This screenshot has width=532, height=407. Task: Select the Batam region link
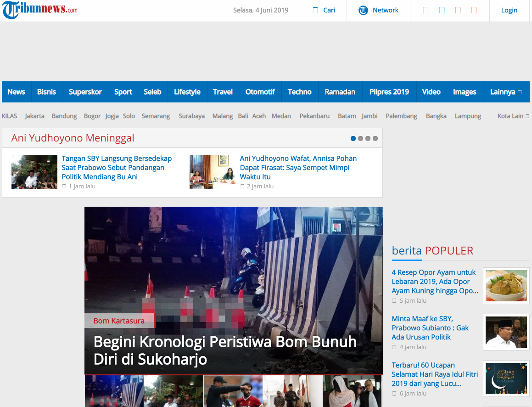(x=347, y=116)
